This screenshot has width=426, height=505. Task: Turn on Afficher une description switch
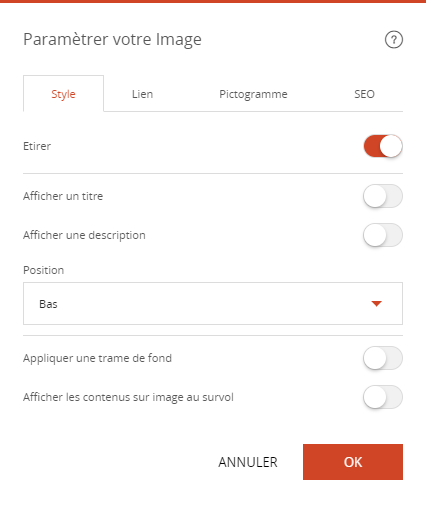pos(383,235)
